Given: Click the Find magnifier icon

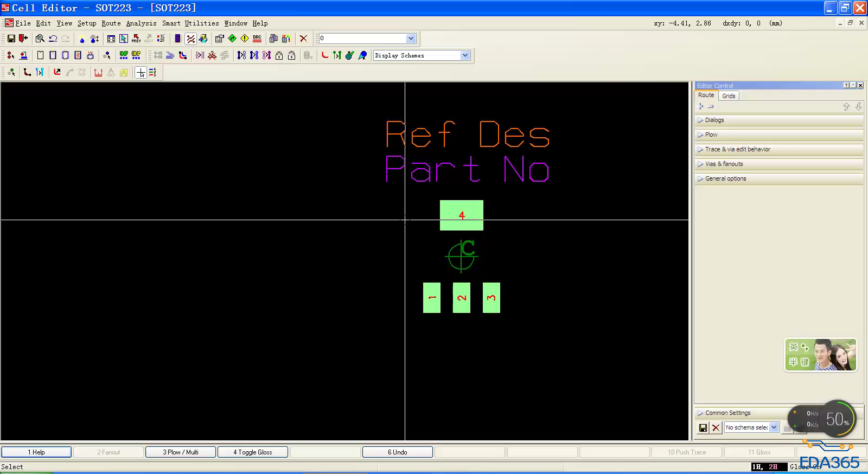Looking at the screenshot, I should click(40, 39).
